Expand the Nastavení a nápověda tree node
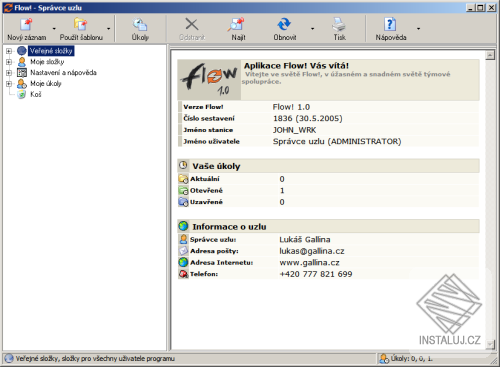Image resolution: width=500 pixels, height=367 pixels. coord(9,73)
